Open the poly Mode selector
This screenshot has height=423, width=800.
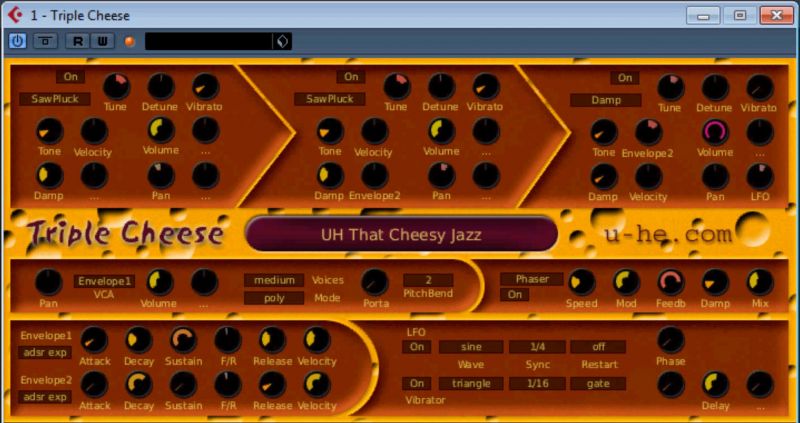point(274,298)
